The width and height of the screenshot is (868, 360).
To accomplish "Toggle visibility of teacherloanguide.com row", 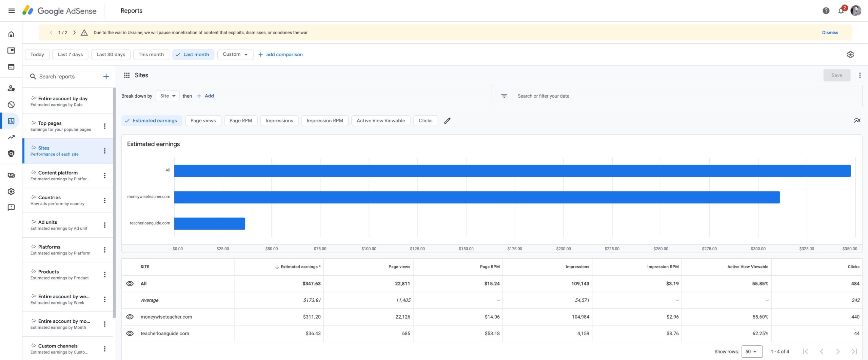I will (x=130, y=333).
